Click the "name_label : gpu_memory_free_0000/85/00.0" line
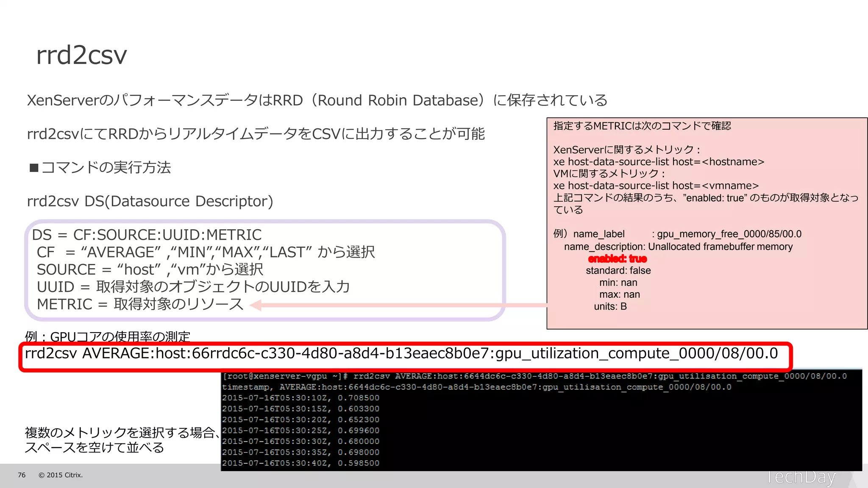Screen dimensions: 868x488 click(677, 234)
